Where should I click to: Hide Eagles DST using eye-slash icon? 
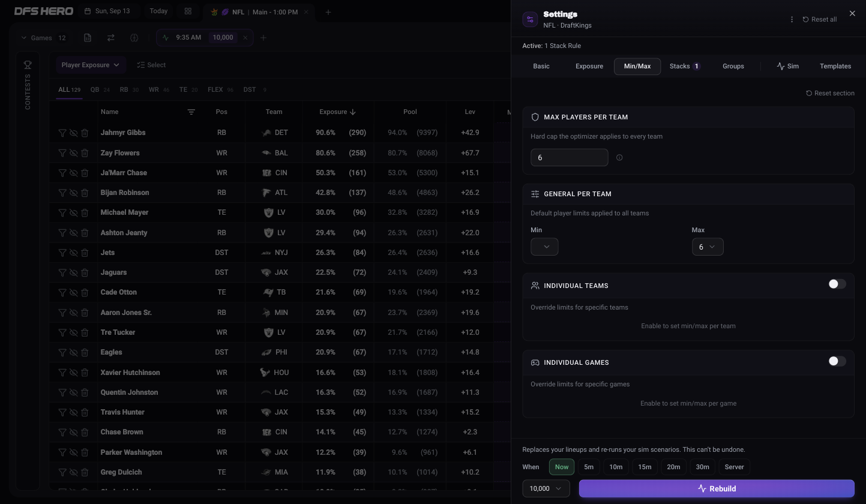click(73, 352)
